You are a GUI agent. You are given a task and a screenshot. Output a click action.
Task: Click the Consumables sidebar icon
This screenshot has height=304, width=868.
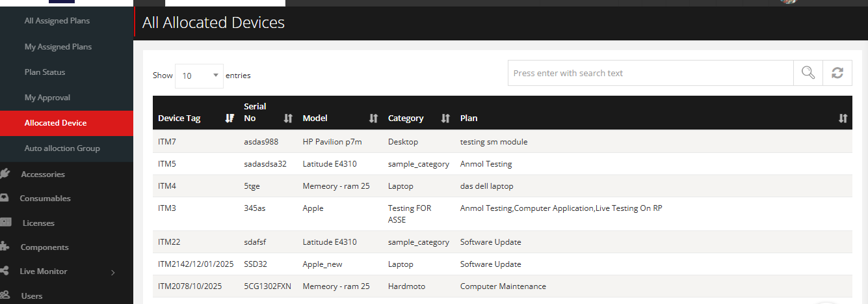[5, 198]
